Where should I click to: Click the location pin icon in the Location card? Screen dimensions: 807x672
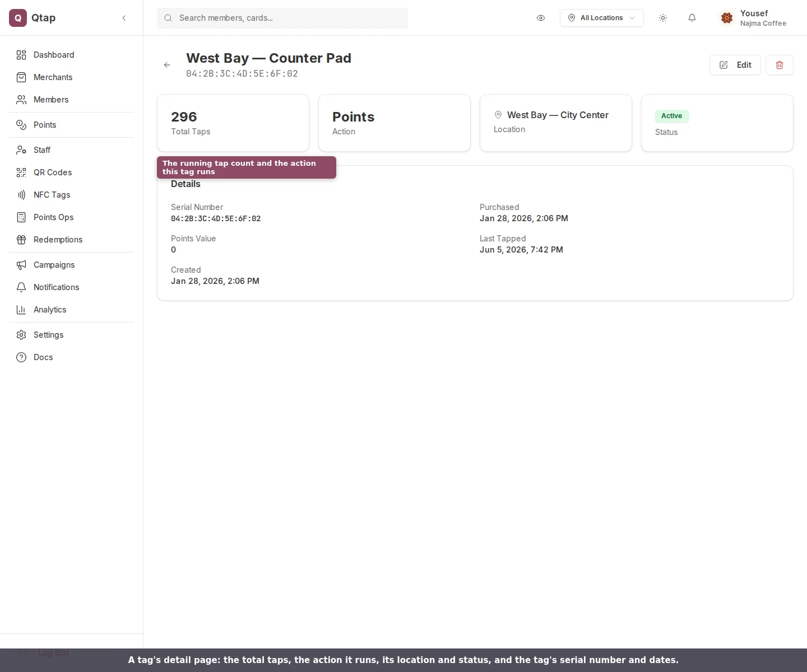click(x=498, y=115)
